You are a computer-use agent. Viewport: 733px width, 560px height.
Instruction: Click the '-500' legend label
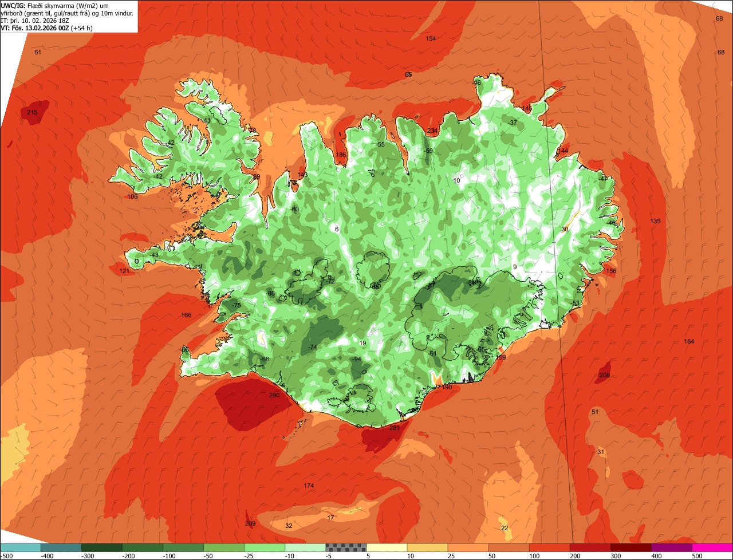(6, 556)
